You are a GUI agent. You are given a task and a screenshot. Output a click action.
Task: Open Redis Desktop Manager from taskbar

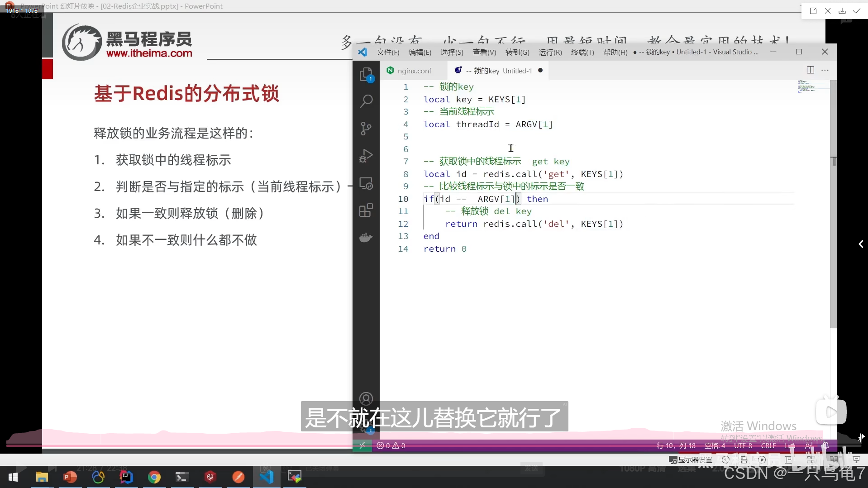pos(210,477)
